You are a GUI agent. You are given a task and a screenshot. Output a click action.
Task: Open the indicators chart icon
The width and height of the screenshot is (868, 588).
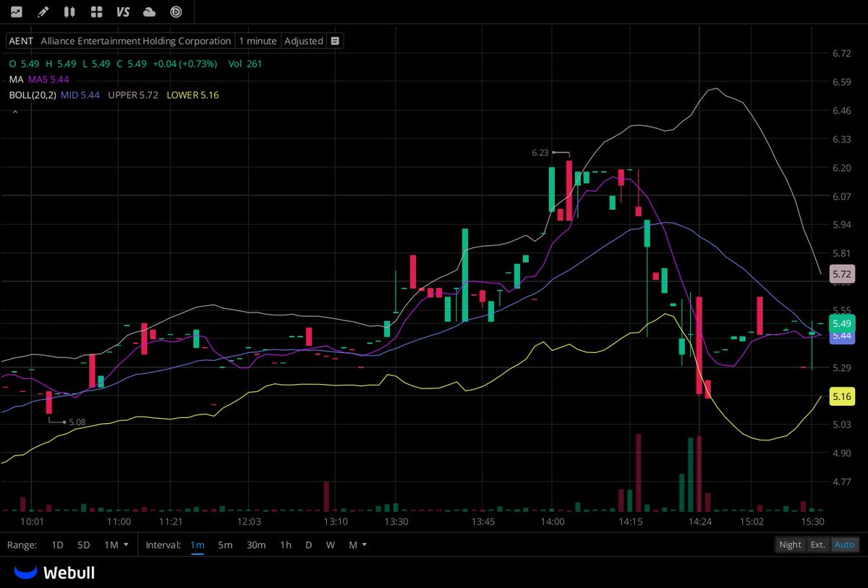pos(16,12)
